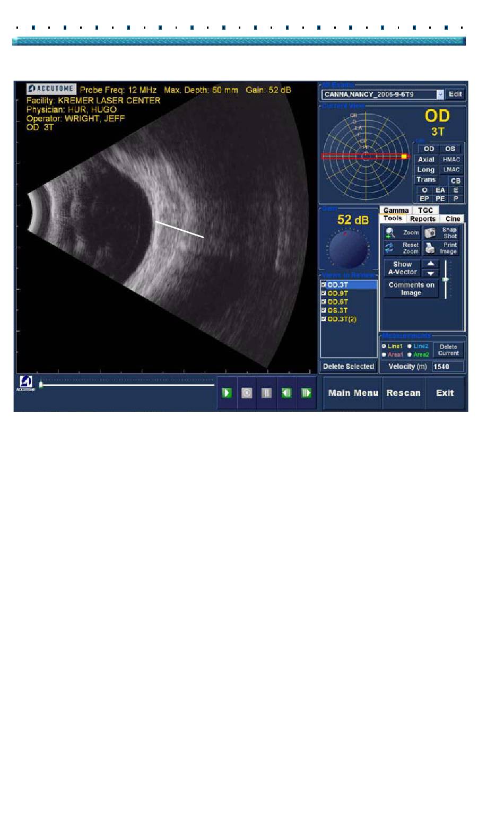Step back one frame in cine
504x824 pixels.
click(286, 393)
